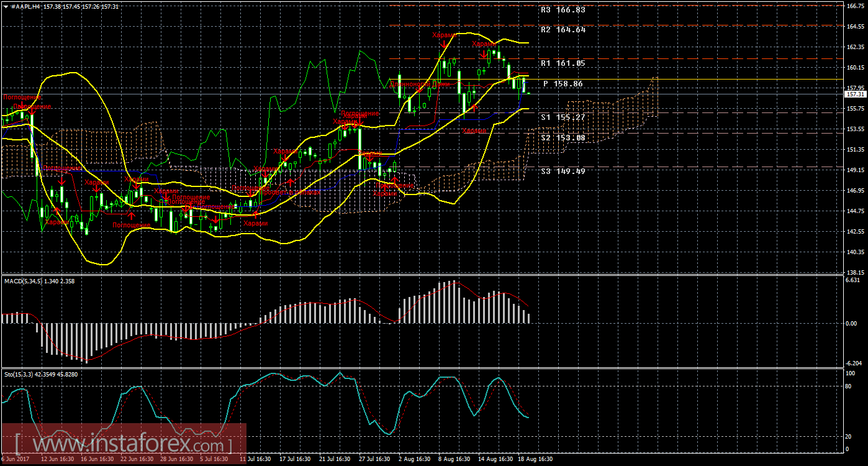The height and width of the screenshot is (466, 868).
Task: Click the P 158.86 pivot point label
Action: (563, 83)
